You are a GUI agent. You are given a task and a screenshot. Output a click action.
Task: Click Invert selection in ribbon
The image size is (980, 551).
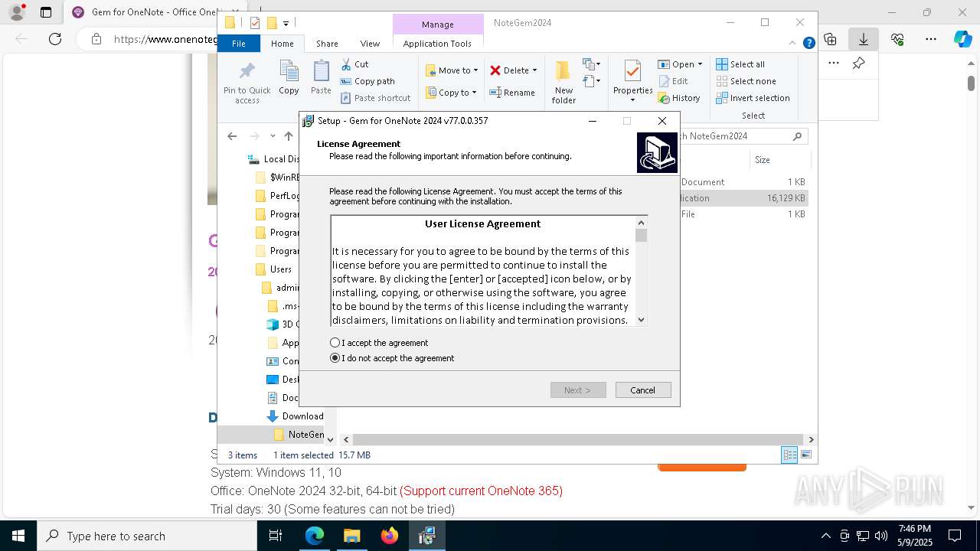coord(753,98)
